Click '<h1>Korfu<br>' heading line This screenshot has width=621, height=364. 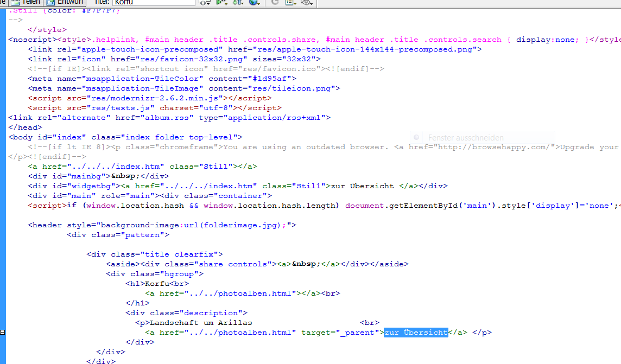157,284
